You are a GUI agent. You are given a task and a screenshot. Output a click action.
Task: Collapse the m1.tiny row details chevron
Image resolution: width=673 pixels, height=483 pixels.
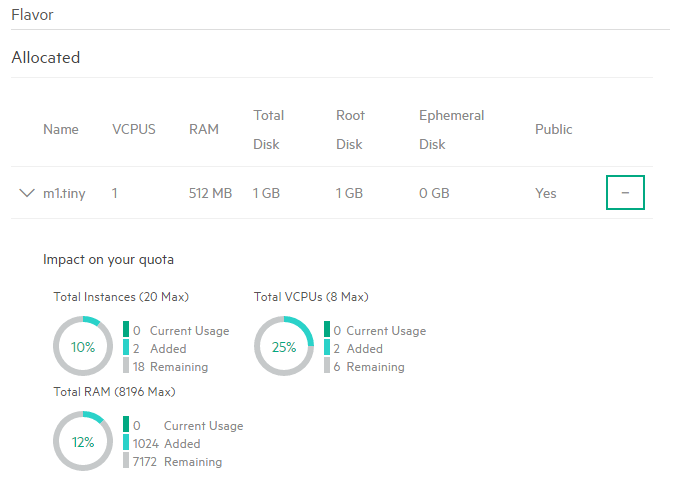[27, 193]
